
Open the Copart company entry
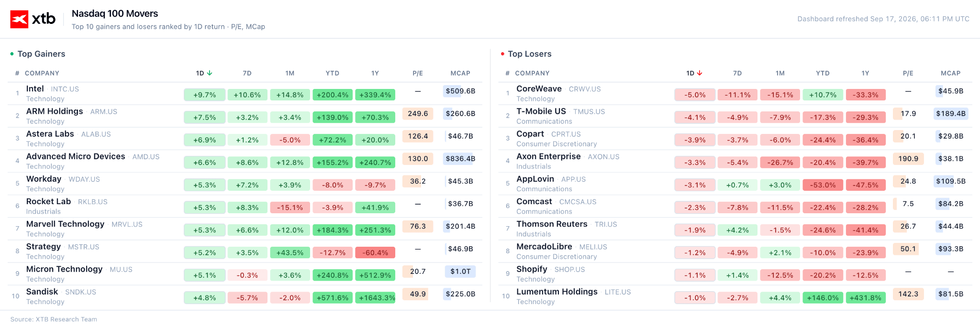tap(530, 134)
